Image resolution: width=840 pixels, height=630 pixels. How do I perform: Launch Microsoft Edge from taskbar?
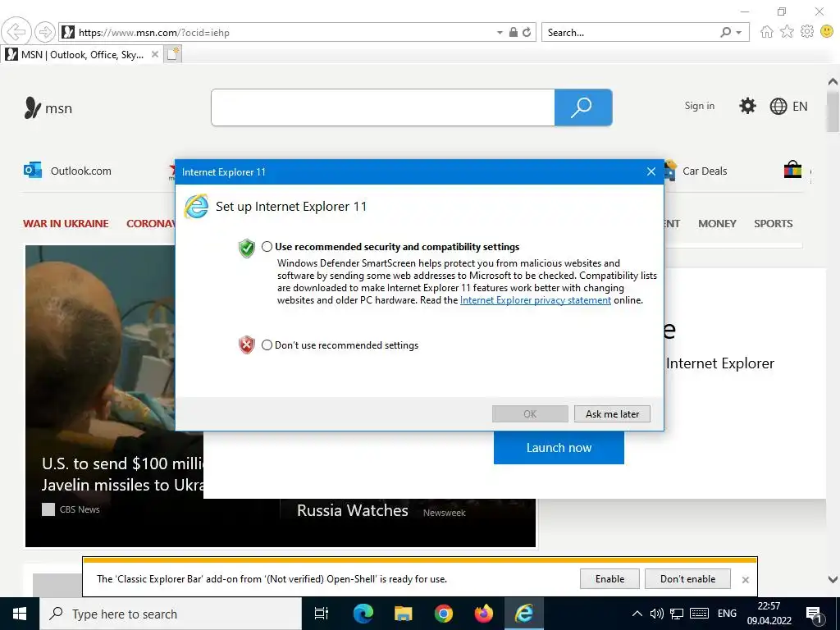[x=363, y=614]
